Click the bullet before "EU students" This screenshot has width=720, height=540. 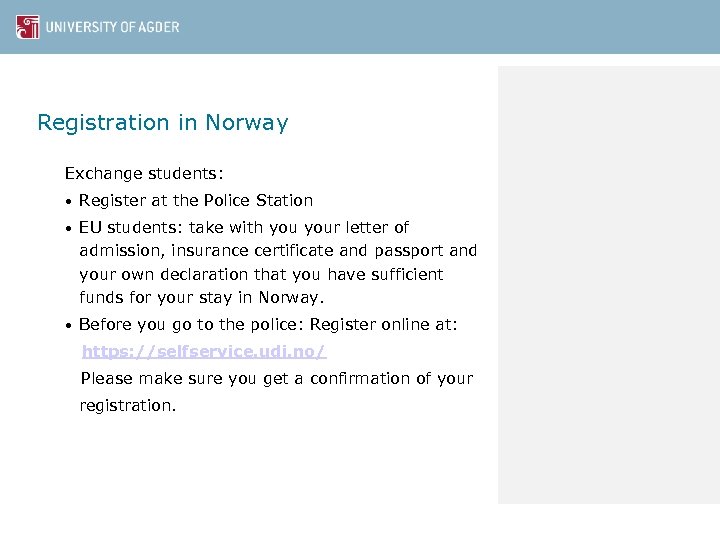pos(68,228)
